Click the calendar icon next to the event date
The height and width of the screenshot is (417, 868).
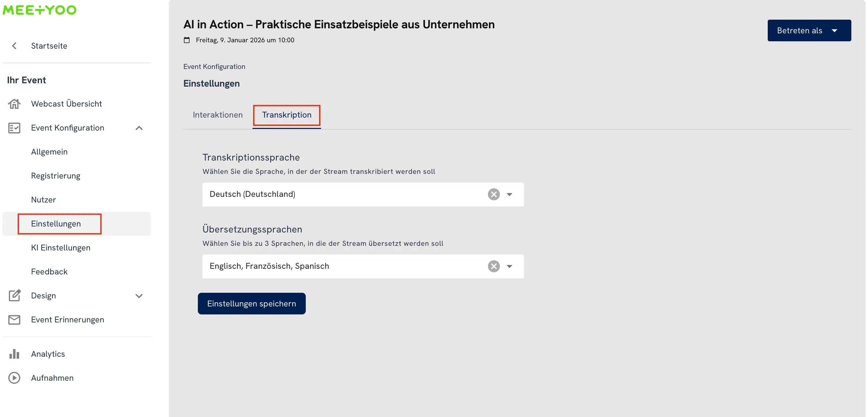tap(187, 40)
